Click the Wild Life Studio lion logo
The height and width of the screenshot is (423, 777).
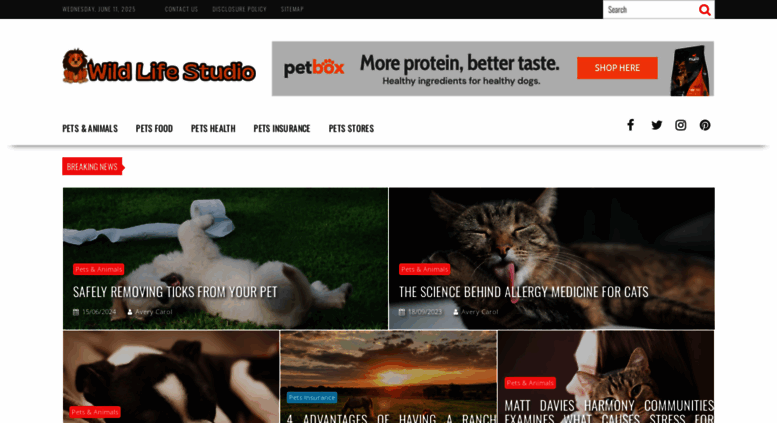[x=159, y=67]
